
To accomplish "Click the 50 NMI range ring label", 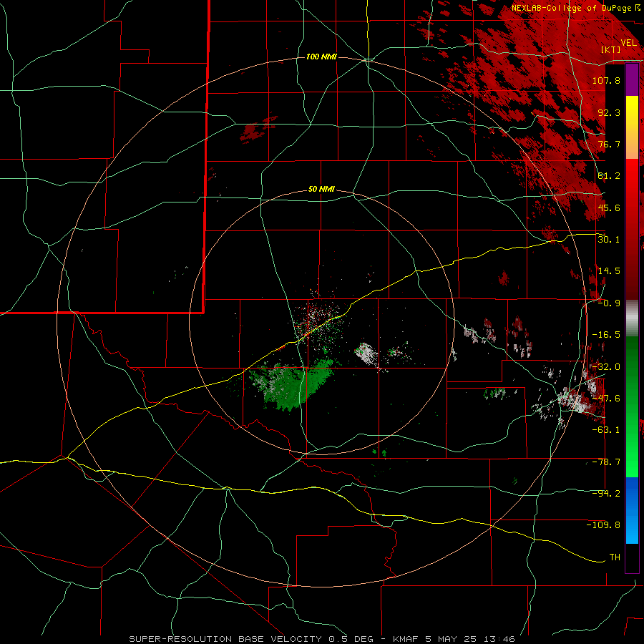I will click(321, 190).
